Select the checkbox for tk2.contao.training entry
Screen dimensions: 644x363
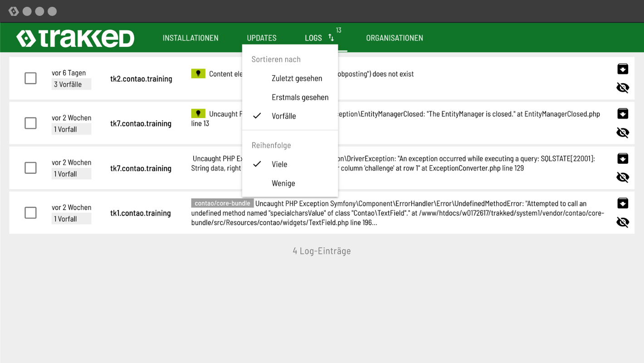pos(30,78)
